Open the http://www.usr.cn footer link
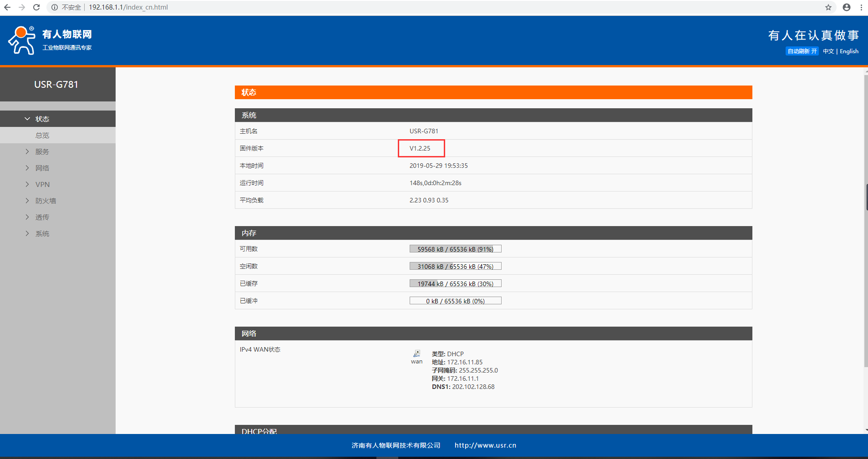 click(x=485, y=445)
